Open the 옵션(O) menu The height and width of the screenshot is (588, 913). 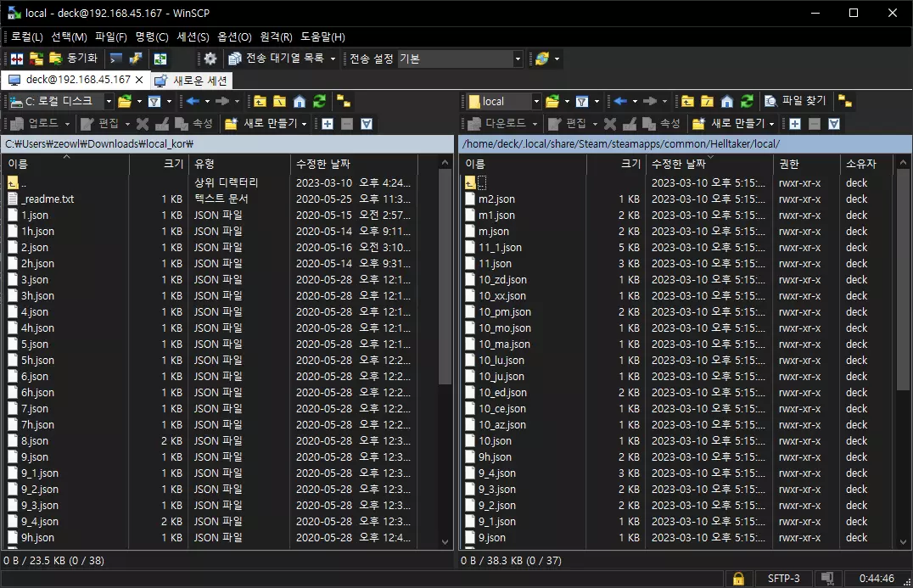tap(234, 36)
